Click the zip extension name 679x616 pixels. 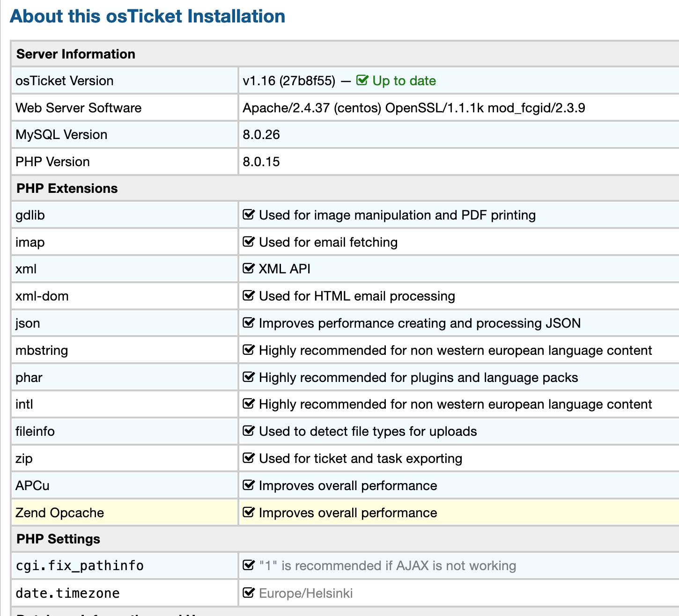(x=24, y=458)
